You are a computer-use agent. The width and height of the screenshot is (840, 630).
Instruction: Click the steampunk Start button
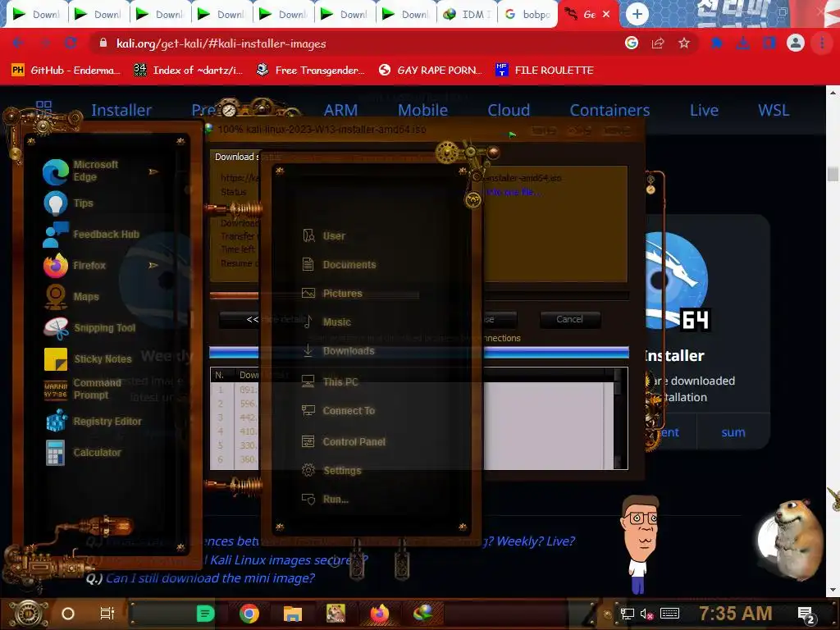pos(29,614)
